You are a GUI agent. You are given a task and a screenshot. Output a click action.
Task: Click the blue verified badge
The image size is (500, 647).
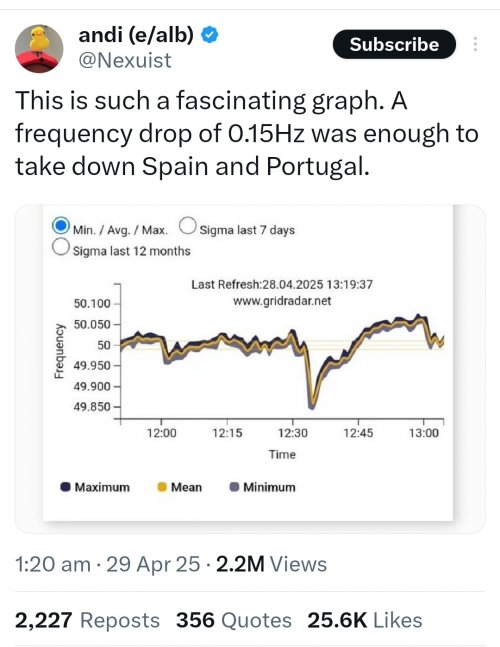coord(210,35)
